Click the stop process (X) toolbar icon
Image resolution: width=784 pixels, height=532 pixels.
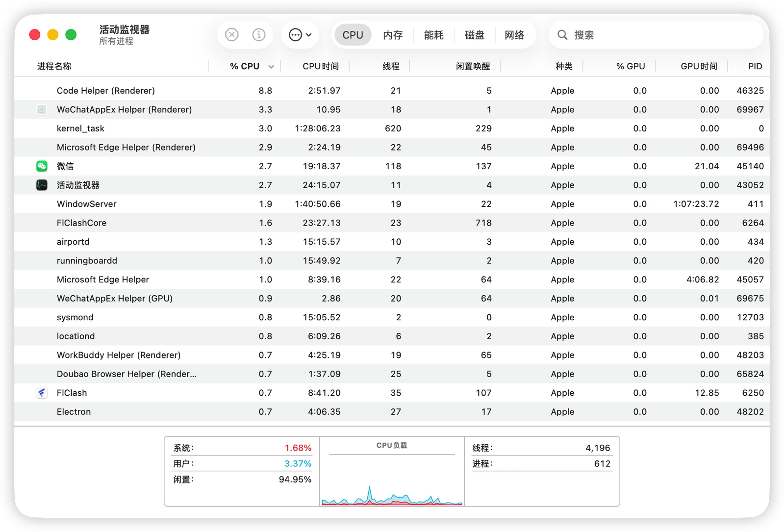coord(231,35)
